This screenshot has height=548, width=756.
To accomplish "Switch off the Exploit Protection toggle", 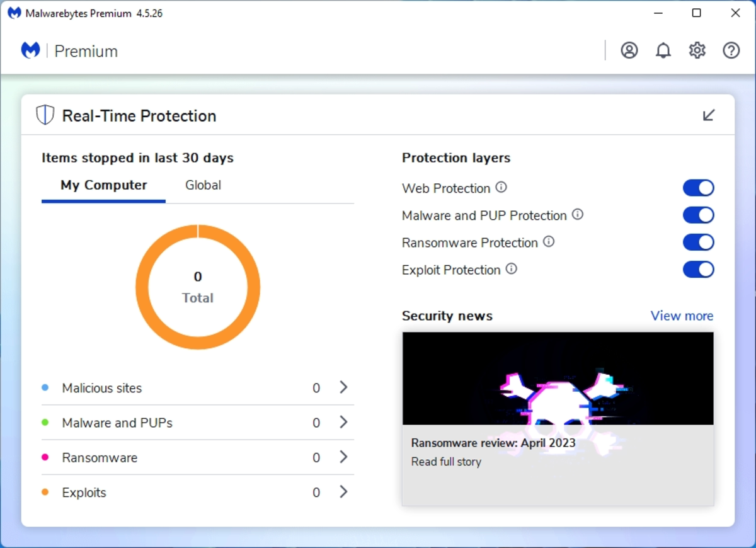I will 698,270.
